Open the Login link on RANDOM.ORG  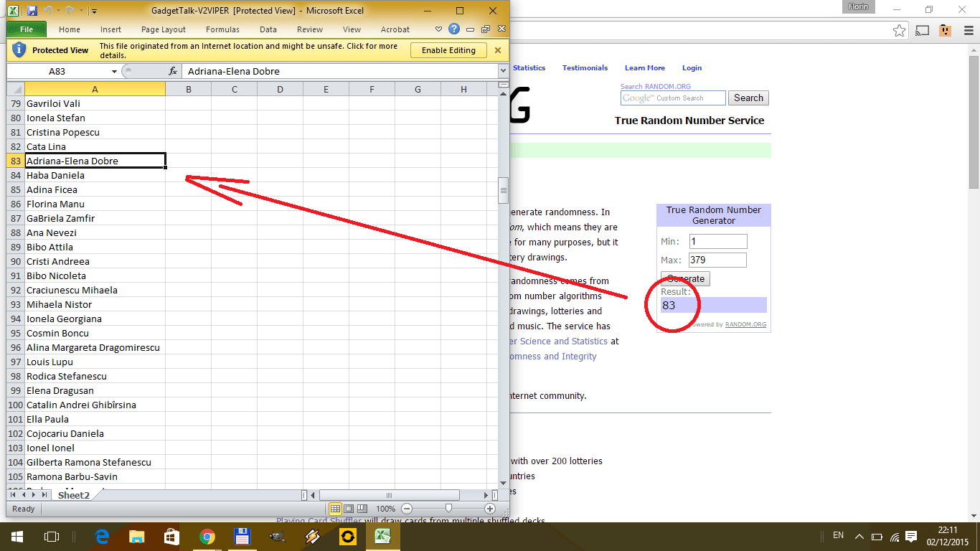[x=692, y=68]
